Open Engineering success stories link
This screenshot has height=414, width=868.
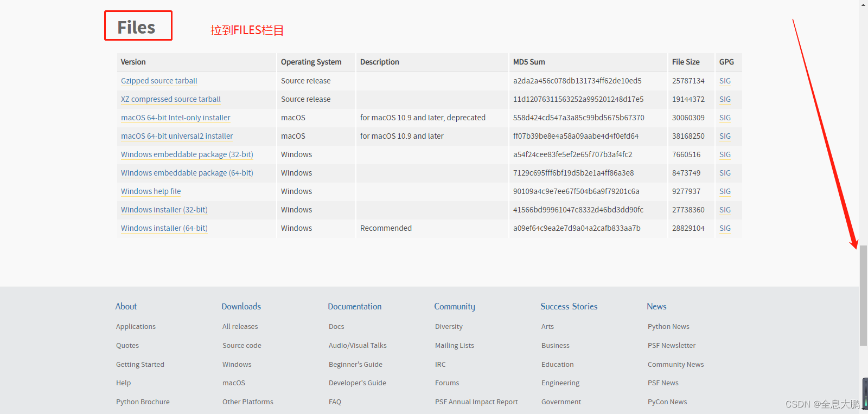pyautogui.click(x=560, y=383)
